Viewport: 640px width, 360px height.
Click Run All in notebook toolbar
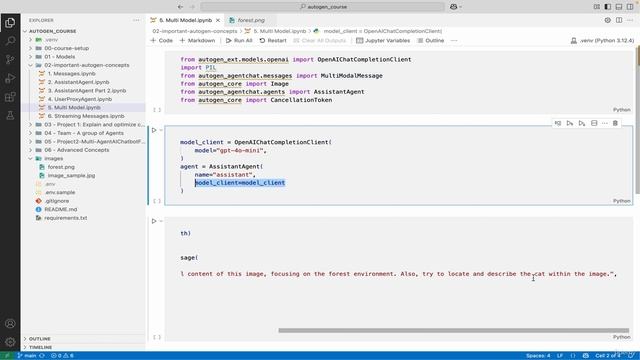coord(239,40)
